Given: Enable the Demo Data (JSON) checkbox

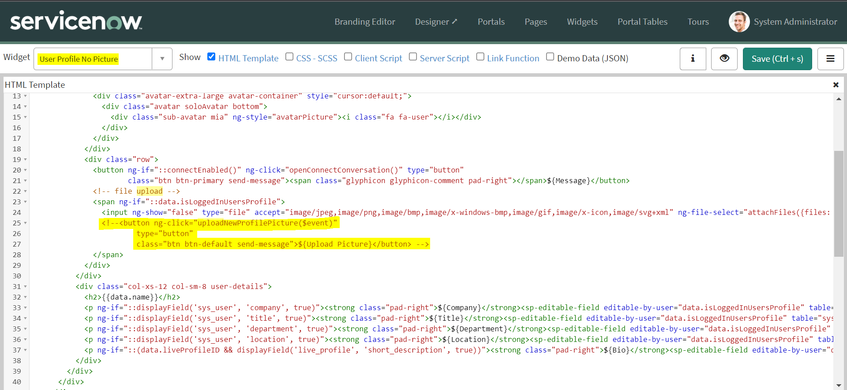Looking at the screenshot, I should [550, 57].
